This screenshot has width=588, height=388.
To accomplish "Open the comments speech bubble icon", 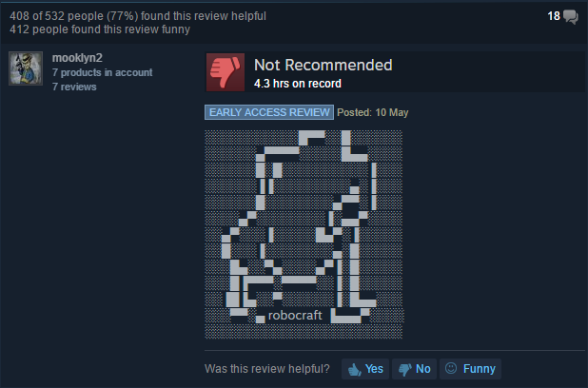I will click(571, 17).
